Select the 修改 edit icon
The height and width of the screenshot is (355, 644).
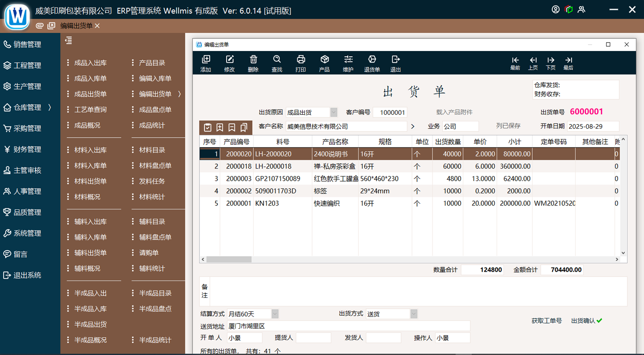[230, 62]
